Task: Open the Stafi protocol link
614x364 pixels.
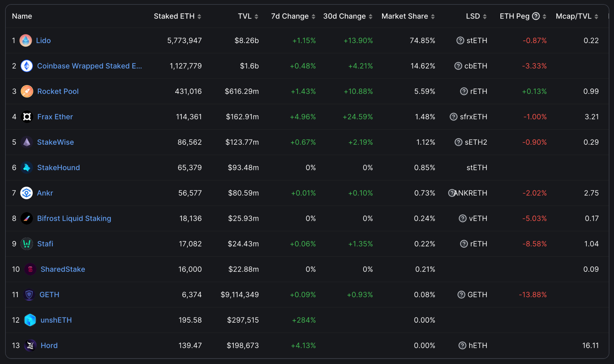Action: (45, 244)
